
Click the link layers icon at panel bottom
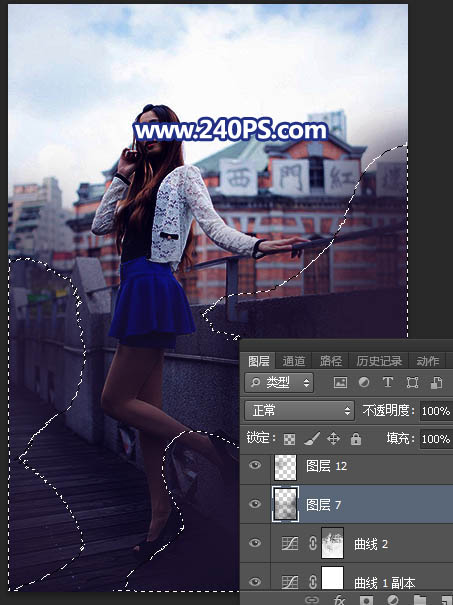pos(312,600)
